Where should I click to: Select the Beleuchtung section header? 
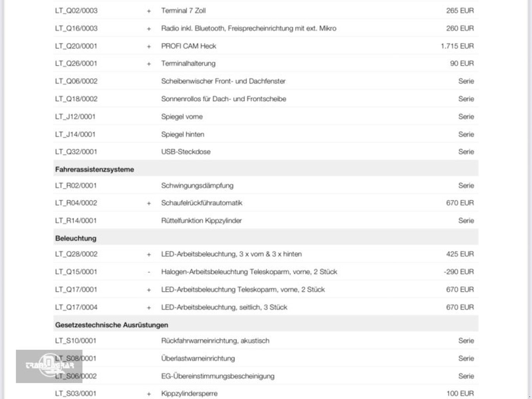(76, 238)
